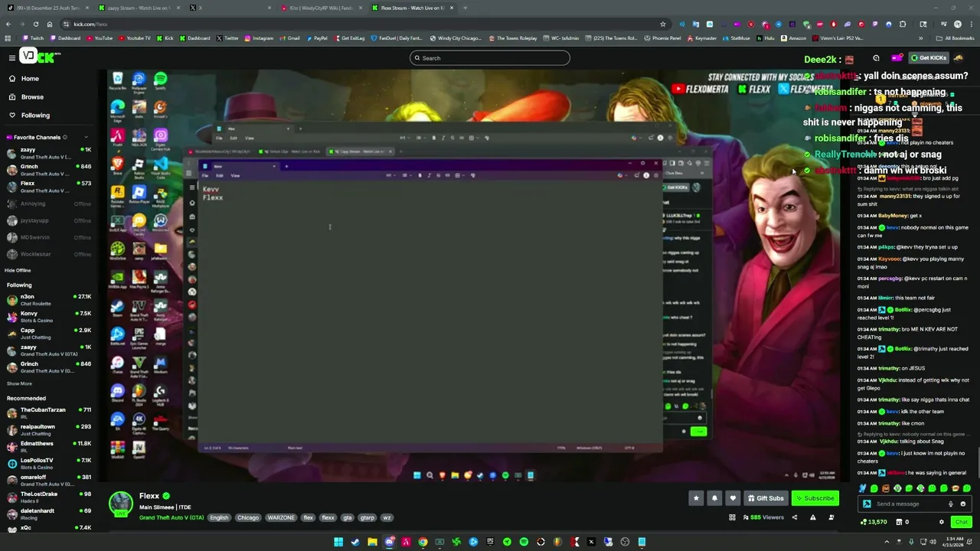Click the Get KICKs button

click(x=929, y=58)
